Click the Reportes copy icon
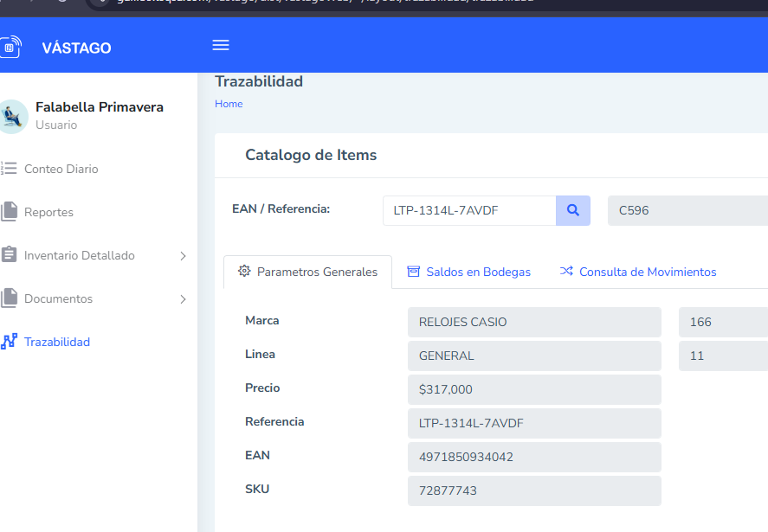 pos(10,212)
